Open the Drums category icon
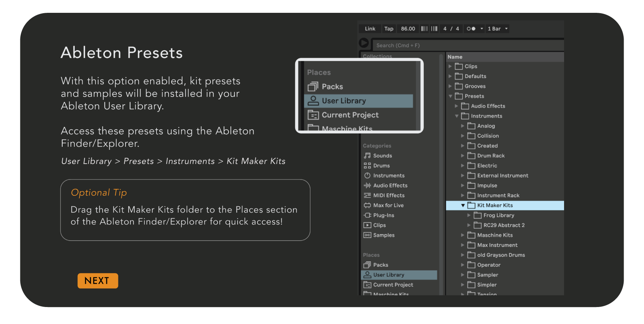 click(x=367, y=166)
